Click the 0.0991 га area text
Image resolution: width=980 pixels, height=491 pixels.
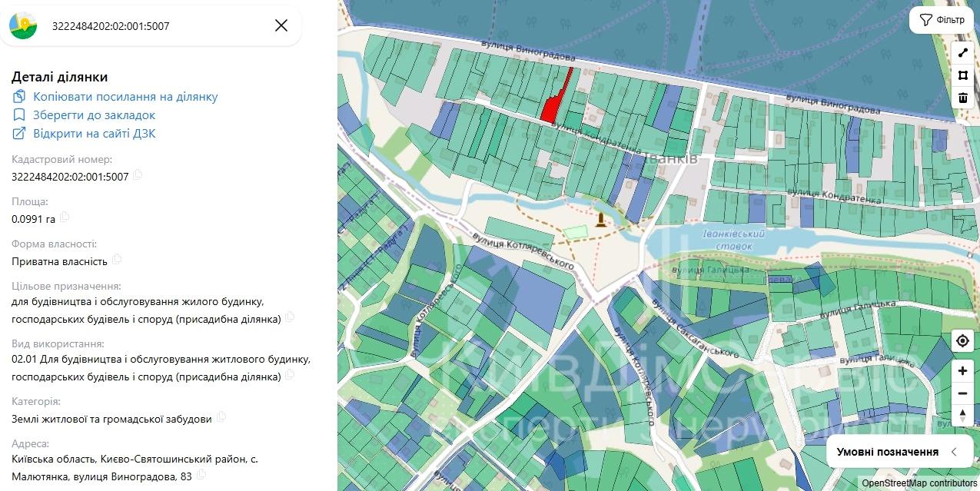coord(34,218)
